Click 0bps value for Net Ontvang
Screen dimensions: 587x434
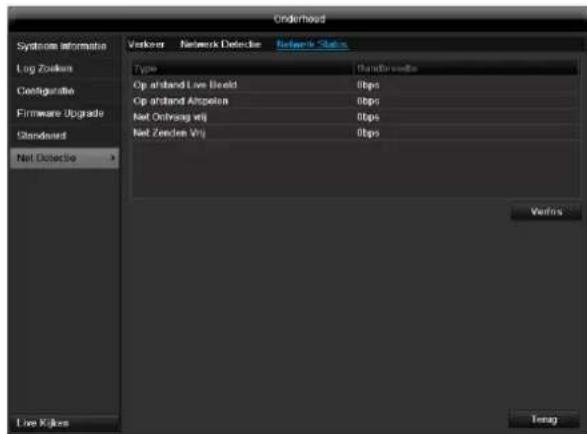tap(368, 118)
